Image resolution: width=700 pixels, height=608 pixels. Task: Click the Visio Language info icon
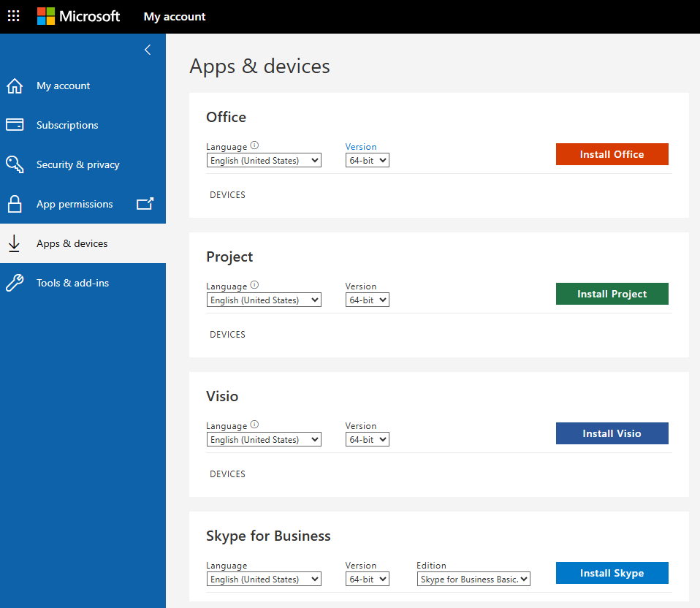254,424
